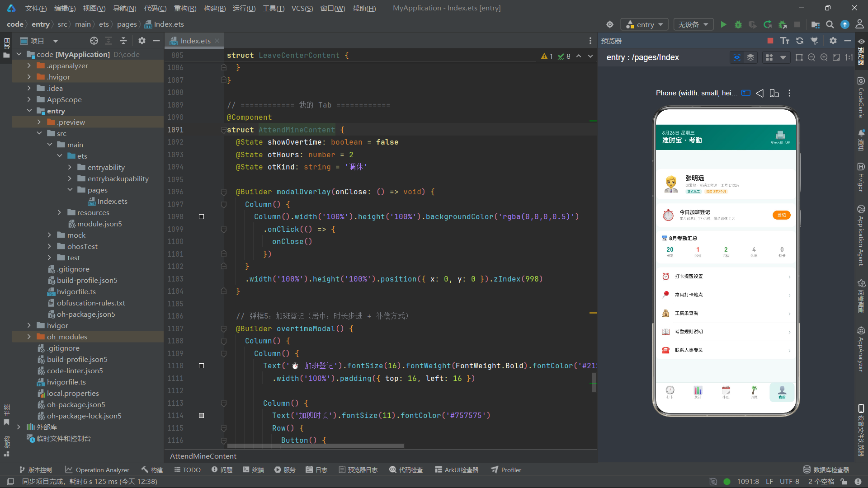
Task: Refresh the previewer with the reload icon
Action: (x=800, y=41)
